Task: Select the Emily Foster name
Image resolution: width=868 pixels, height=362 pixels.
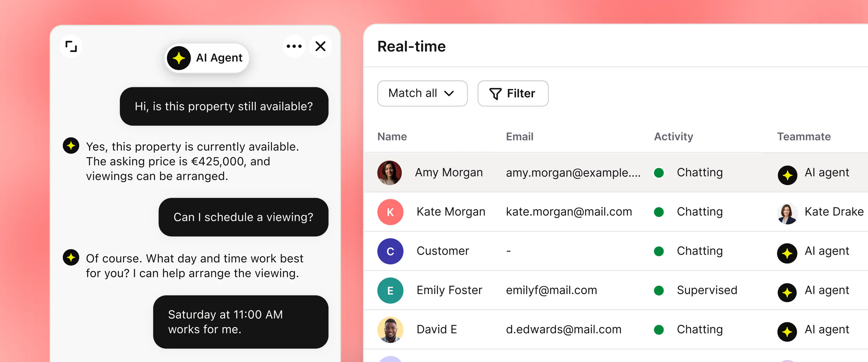Action: click(x=449, y=290)
